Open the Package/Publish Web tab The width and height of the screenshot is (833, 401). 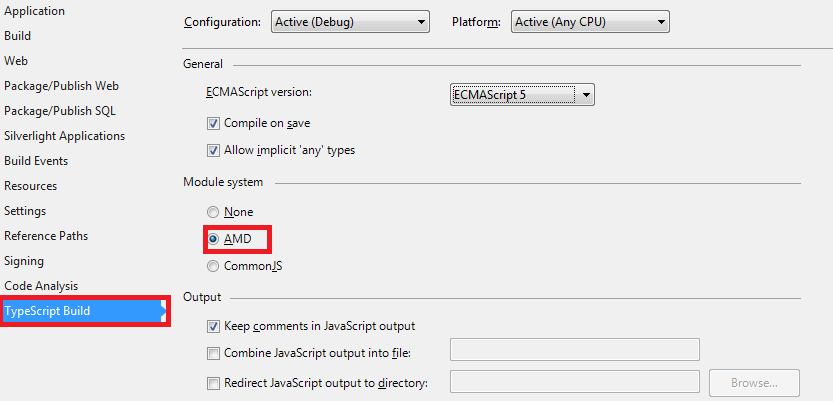click(x=61, y=86)
